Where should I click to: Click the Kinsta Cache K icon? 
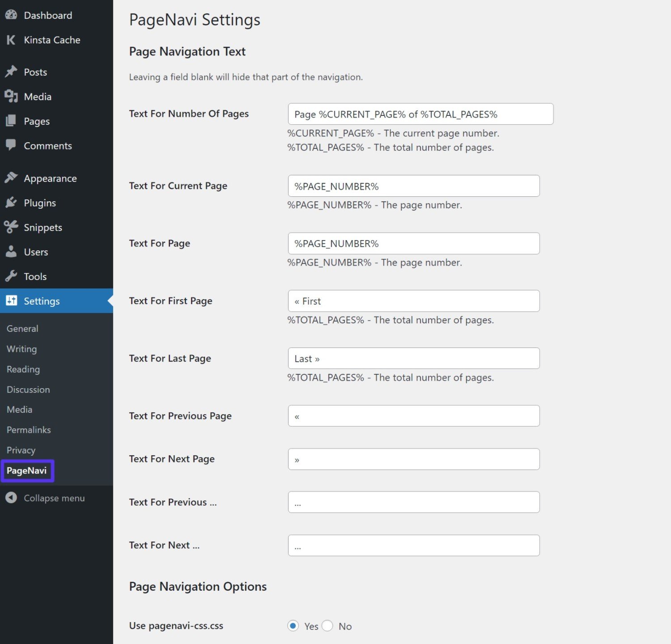[x=11, y=40]
